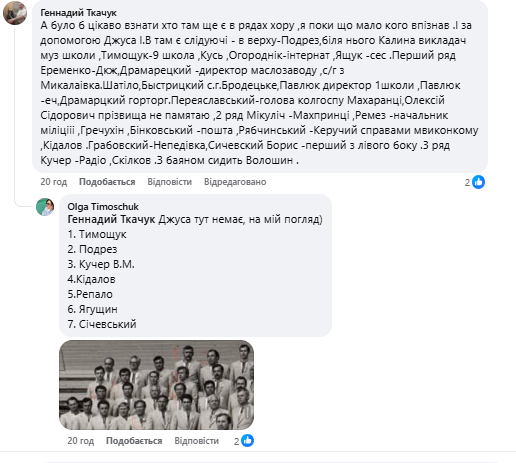Click list entry '7. Січевський' in reply
Viewport: 516px width, 463px height.
coord(102,324)
